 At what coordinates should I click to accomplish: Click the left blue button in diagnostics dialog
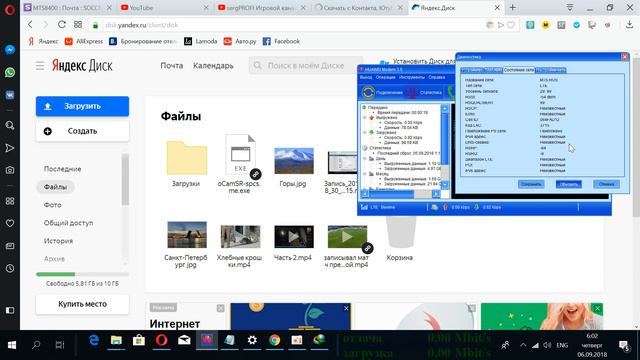click(x=531, y=184)
